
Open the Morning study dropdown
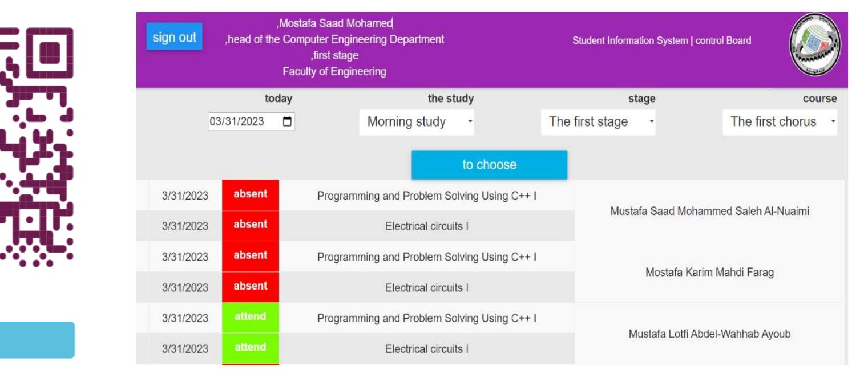click(x=416, y=122)
